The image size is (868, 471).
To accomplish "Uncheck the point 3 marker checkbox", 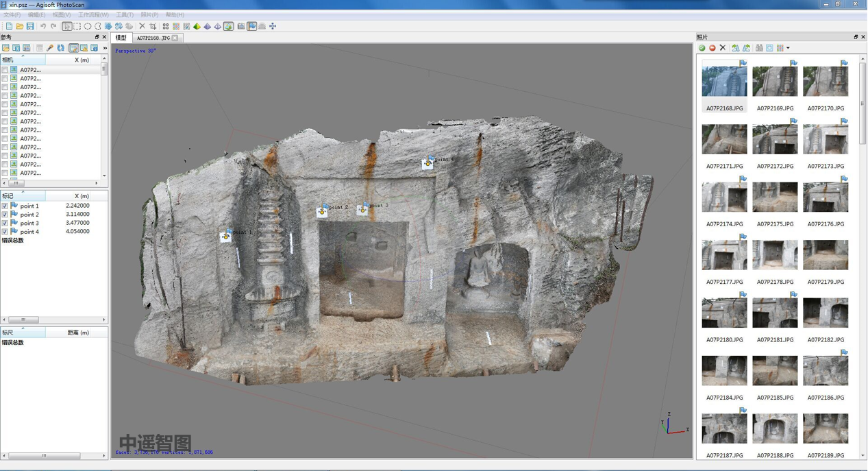I will 5,223.
